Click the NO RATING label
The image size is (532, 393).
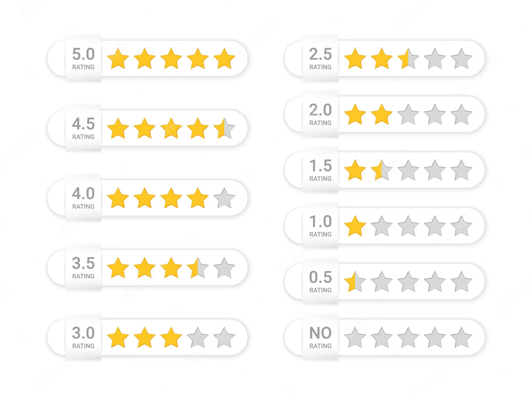321,338
